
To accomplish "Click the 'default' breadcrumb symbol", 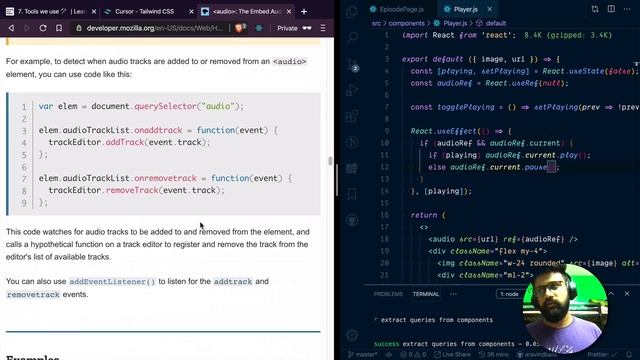I will click(x=496, y=23).
